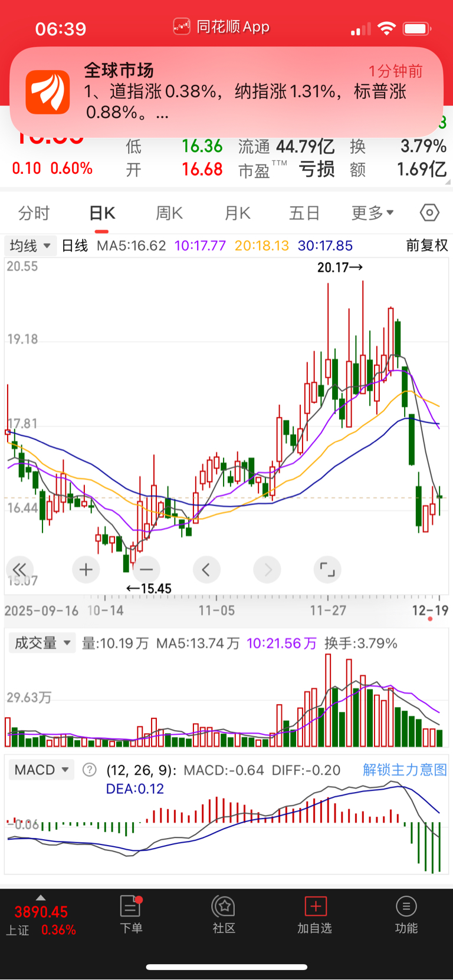Viewport: 453px width, 980px height.
Task: Open the MACD indicator dropdown
Action: [42, 770]
